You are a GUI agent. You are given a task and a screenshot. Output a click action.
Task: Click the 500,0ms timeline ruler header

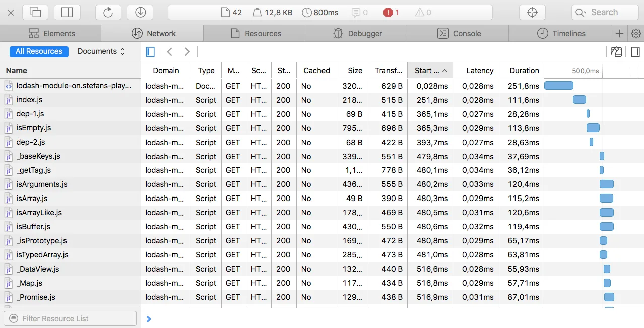pyautogui.click(x=586, y=71)
